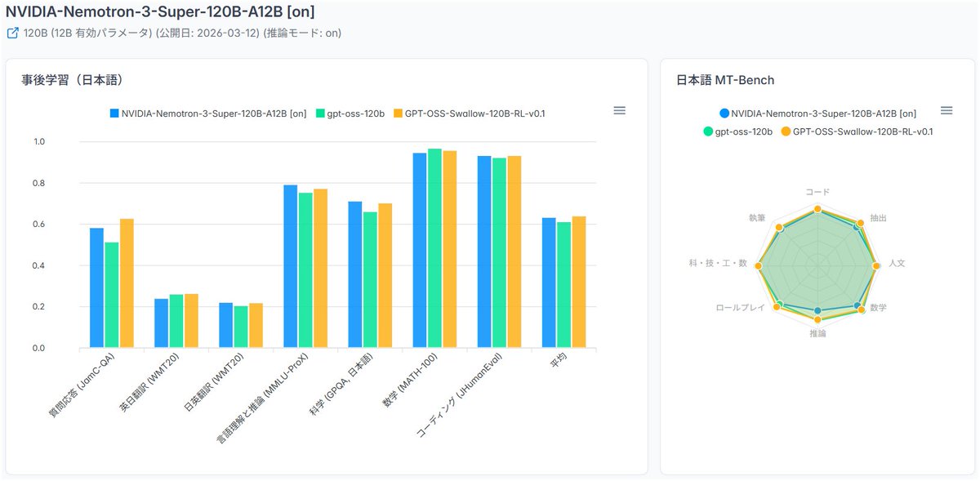This screenshot has width=980, height=481.
Task: Click the blue MMLU-ProX bar
Action: (290, 267)
